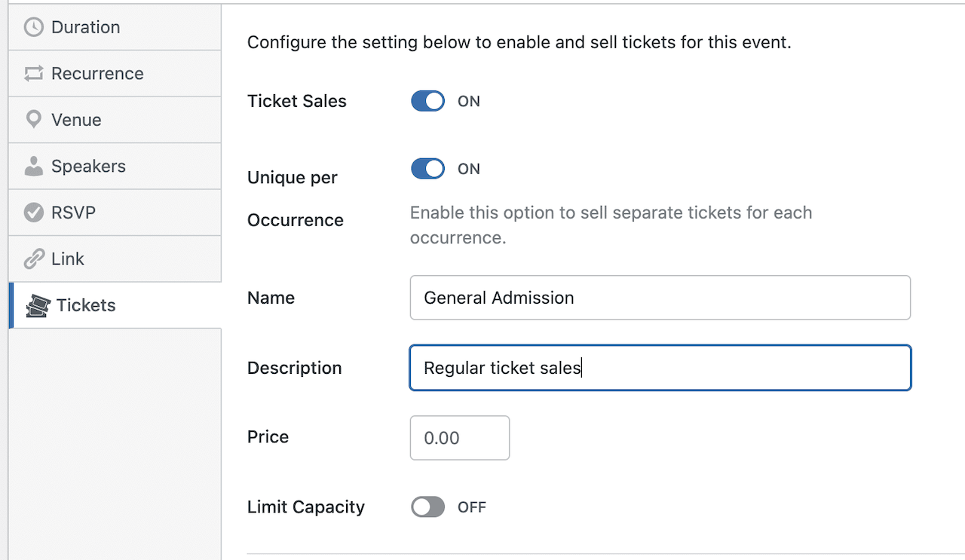This screenshot has width=965, height=560.
Task: Enable the Limit Capacity toggle
Action: tap(427, 507)
